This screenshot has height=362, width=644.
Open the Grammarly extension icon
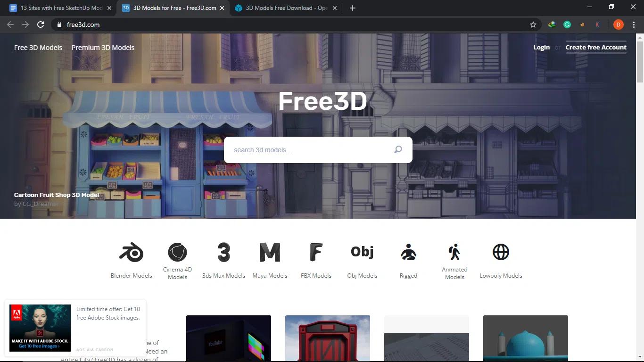(567, 24)
